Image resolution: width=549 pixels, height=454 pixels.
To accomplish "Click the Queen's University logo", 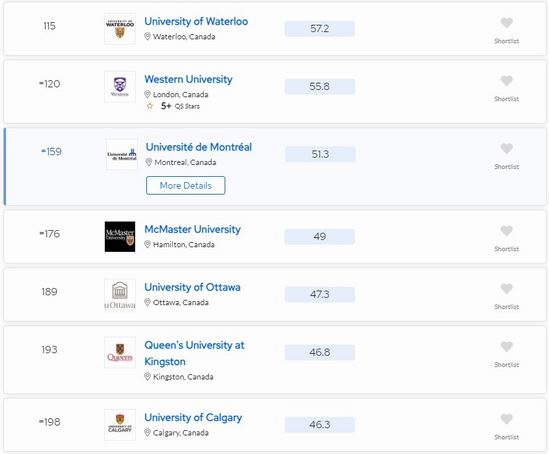I will 120,352.
